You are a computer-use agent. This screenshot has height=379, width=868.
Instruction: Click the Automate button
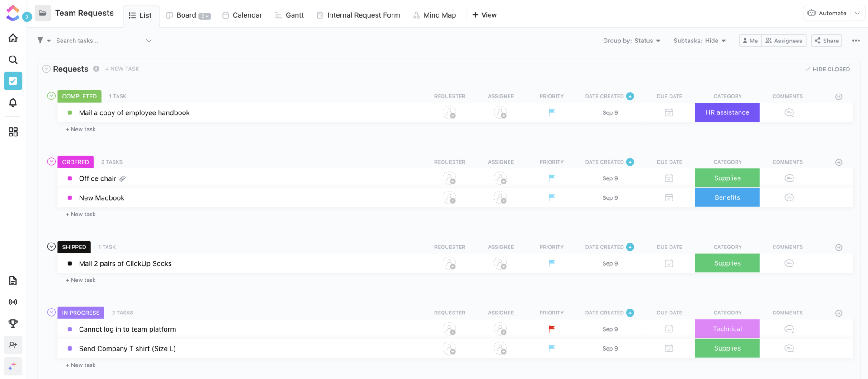827,13
